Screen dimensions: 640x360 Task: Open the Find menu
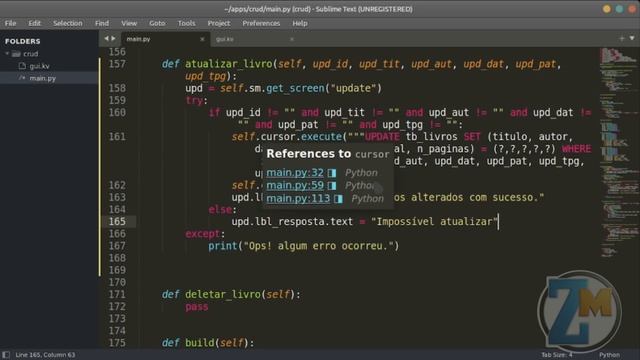tap(102, 23)
